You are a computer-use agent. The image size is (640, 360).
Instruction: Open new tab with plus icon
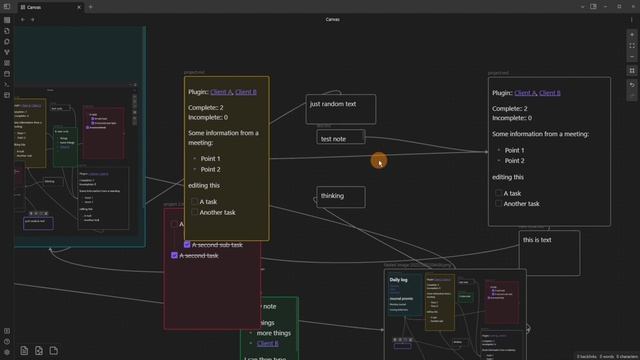pyautogui.click(x=91, y=7)
